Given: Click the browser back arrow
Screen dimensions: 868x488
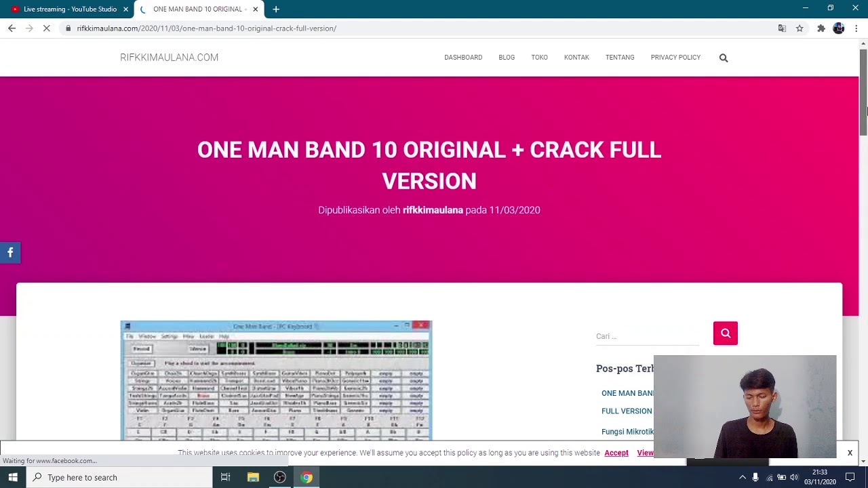Looking at the screenshot, I should click(x=12, y=28).
